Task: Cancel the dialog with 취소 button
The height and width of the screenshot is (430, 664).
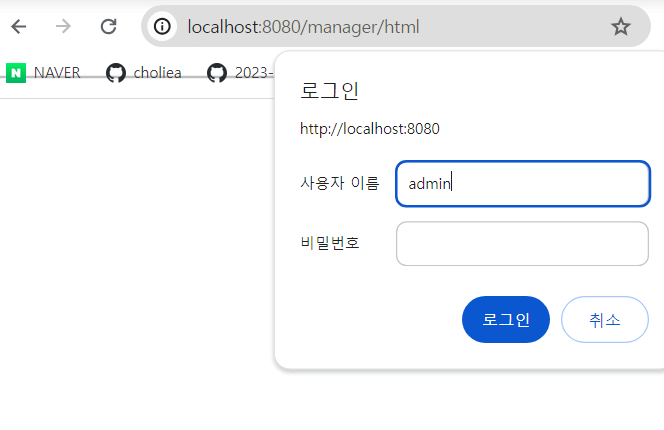Action: click(605, 319)
